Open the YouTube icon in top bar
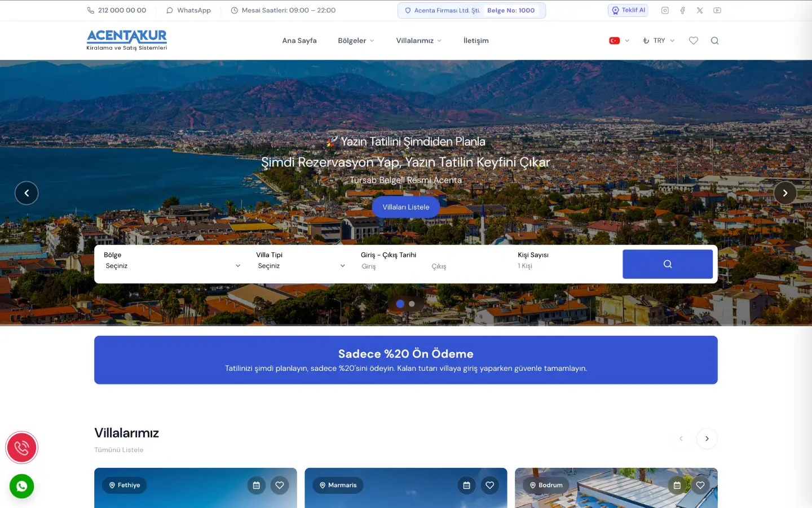Image resolution: width=812 pixels, height=508 pixels. tap(717, 10)
